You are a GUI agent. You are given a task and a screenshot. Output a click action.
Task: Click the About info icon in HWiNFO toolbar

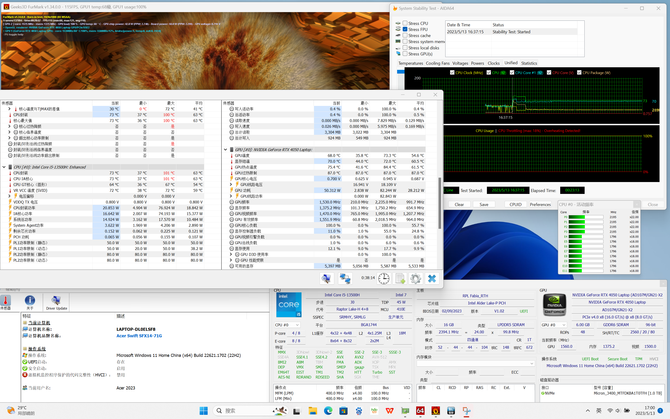coord(30,302)
